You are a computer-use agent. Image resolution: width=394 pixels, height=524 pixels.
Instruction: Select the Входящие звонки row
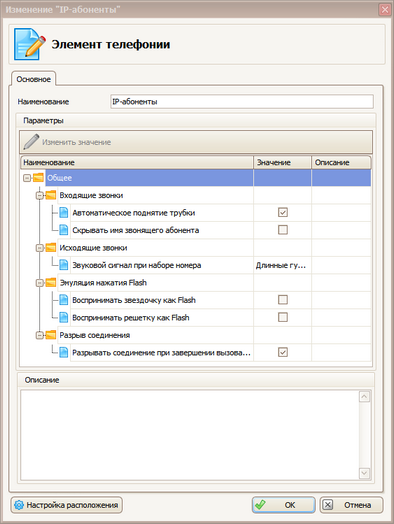coord(196,195)
